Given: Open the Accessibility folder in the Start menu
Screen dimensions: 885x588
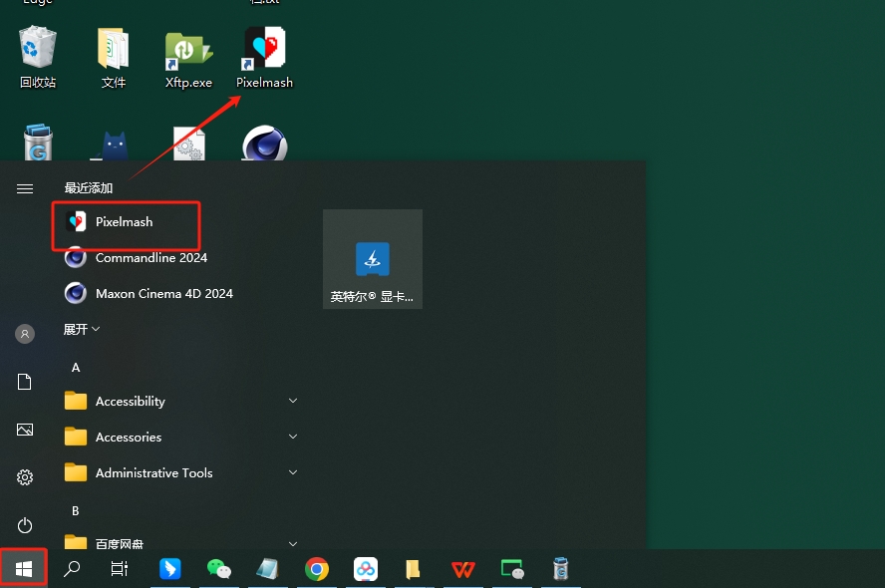Looking at the screenshot, I should tap(180, 402).
